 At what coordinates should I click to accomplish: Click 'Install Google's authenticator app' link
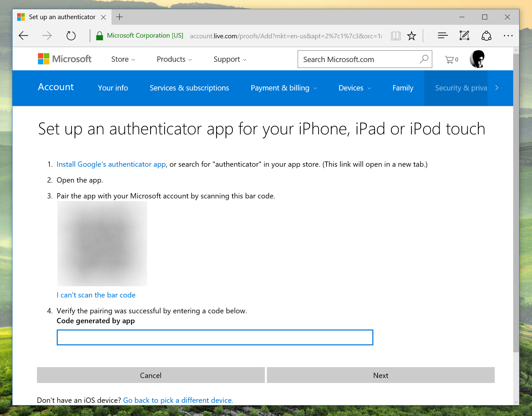111,164
